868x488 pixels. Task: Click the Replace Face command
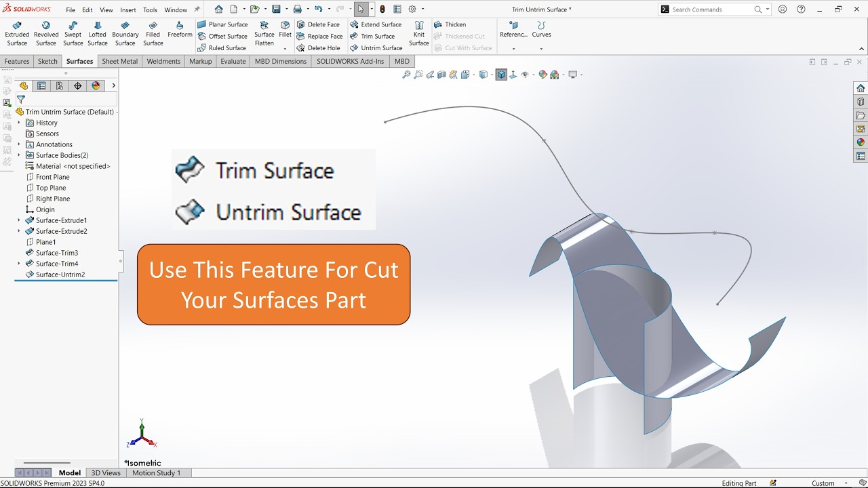click(319, 36)
